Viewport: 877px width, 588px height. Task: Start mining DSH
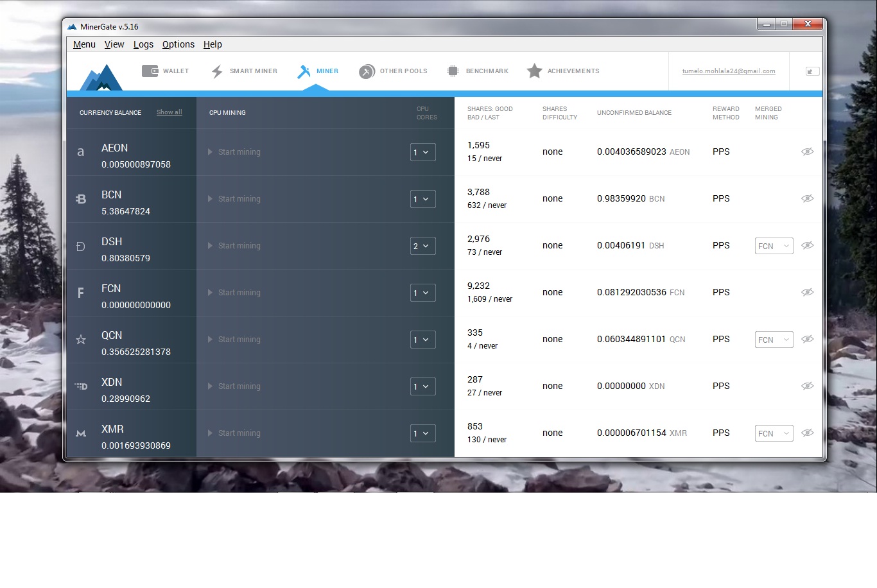tap(234, 246)
